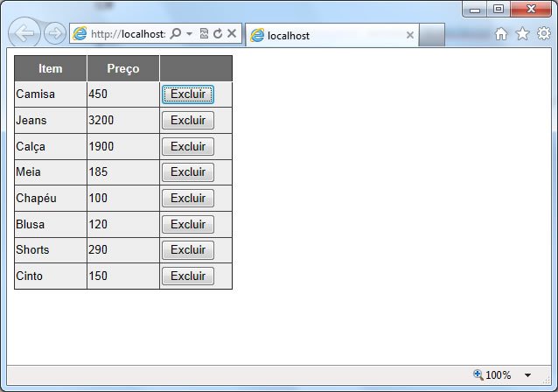Image resolution: width=558 pixels, height=392 pixels.
Task: Close the Internet Explorer window
Action: pos(531,10)
